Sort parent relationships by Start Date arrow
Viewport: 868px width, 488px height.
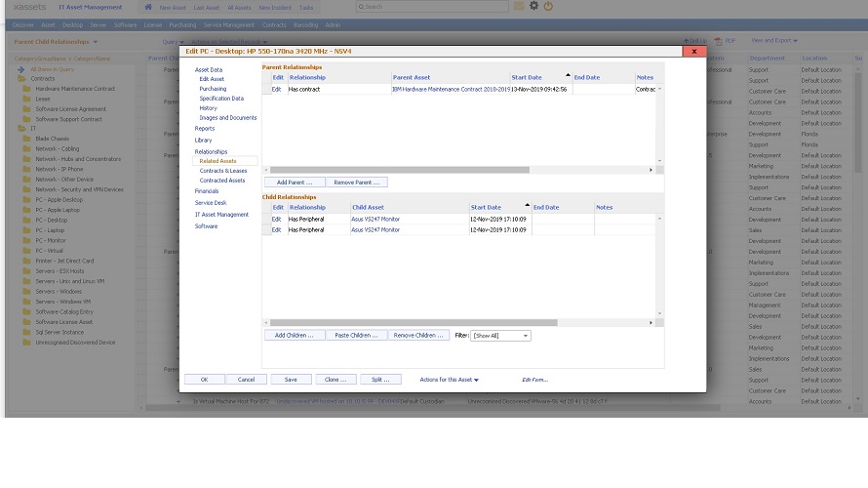(568, 75)
